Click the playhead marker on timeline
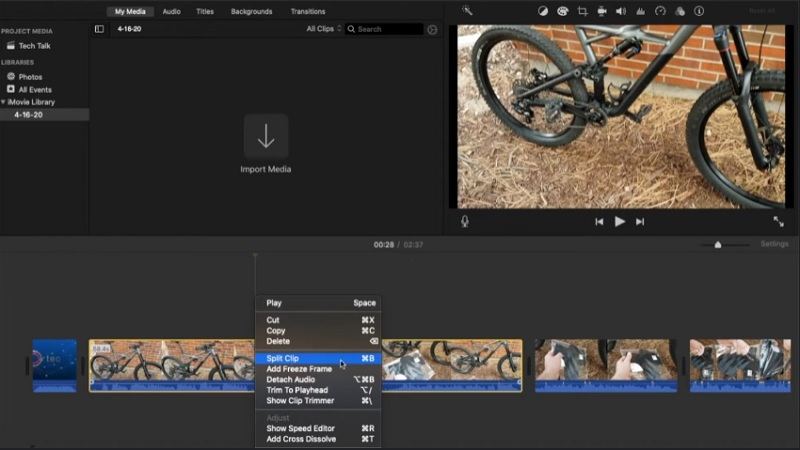 click(255, 255)
